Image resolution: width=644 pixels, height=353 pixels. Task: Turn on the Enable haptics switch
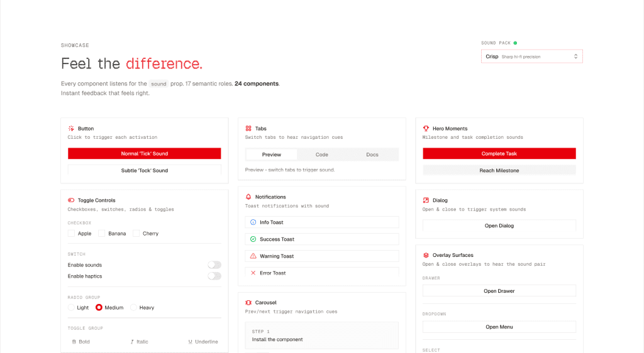point(214,276)
